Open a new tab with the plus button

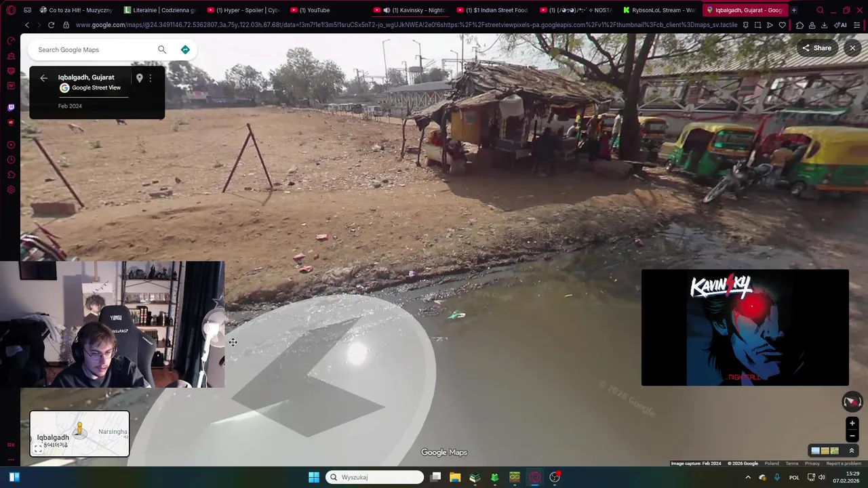(794, 10)
